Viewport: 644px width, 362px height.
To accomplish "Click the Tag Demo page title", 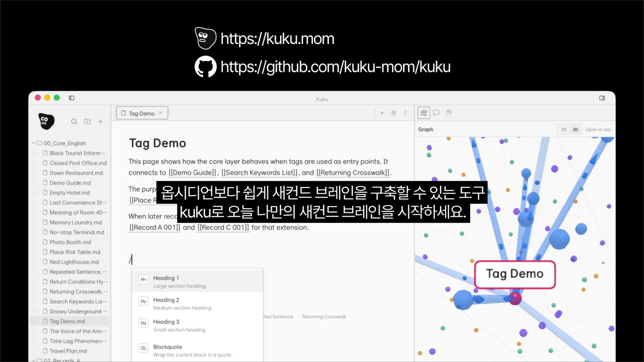I will point(158,143).
